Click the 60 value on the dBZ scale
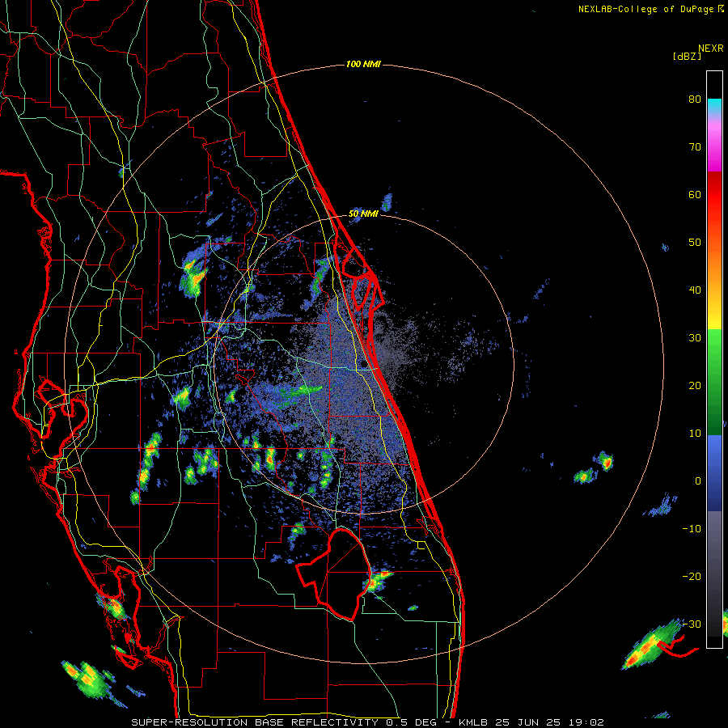The image size is (728, 728). [695, 194]
